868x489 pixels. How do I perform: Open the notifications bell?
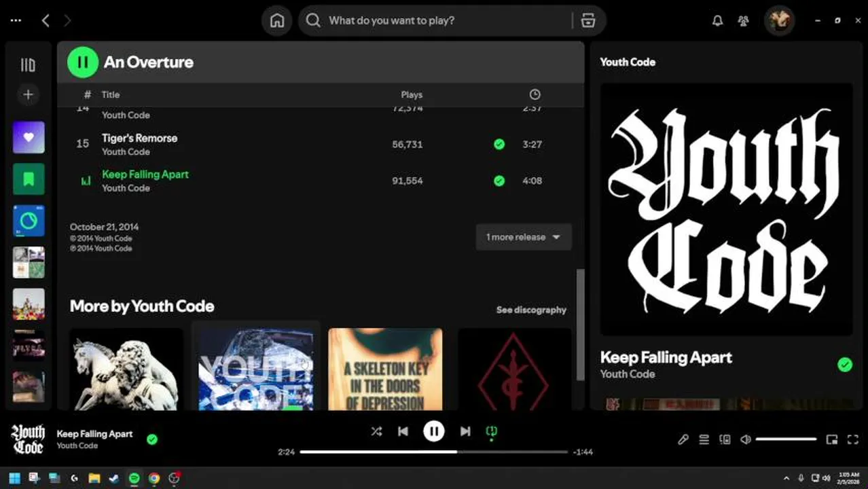[x=717, y=20]
